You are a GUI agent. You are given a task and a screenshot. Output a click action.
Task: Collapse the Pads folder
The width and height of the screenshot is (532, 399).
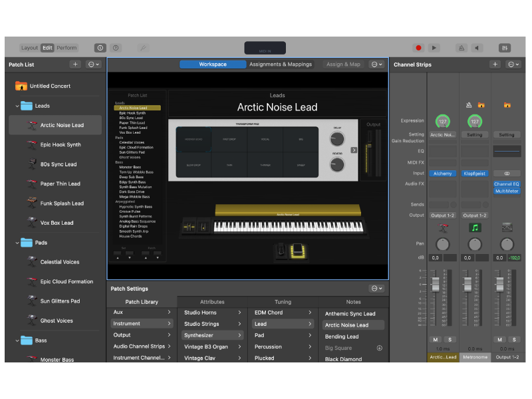tap(17, 243)
